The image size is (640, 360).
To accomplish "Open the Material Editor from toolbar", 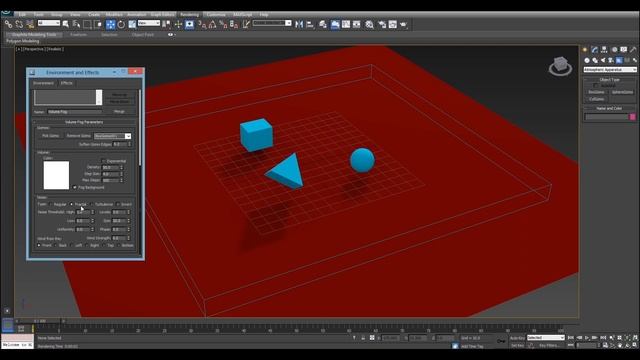I will point(369,24).
